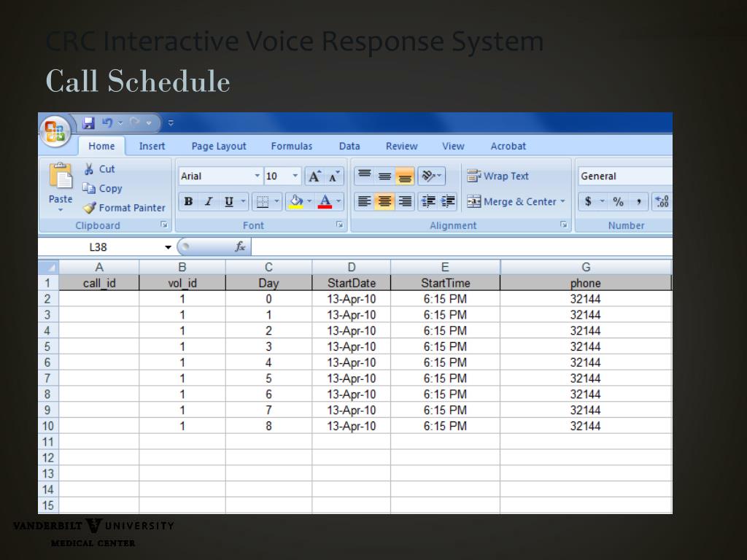Click into the formula bar
The height and width of the screenshot is (560, 747).
point(462,247)
